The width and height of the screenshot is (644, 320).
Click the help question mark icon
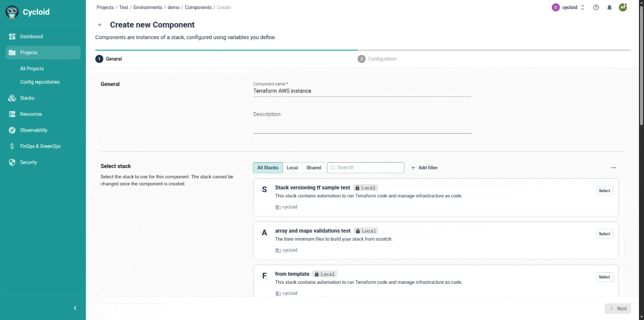coord(596,8)
